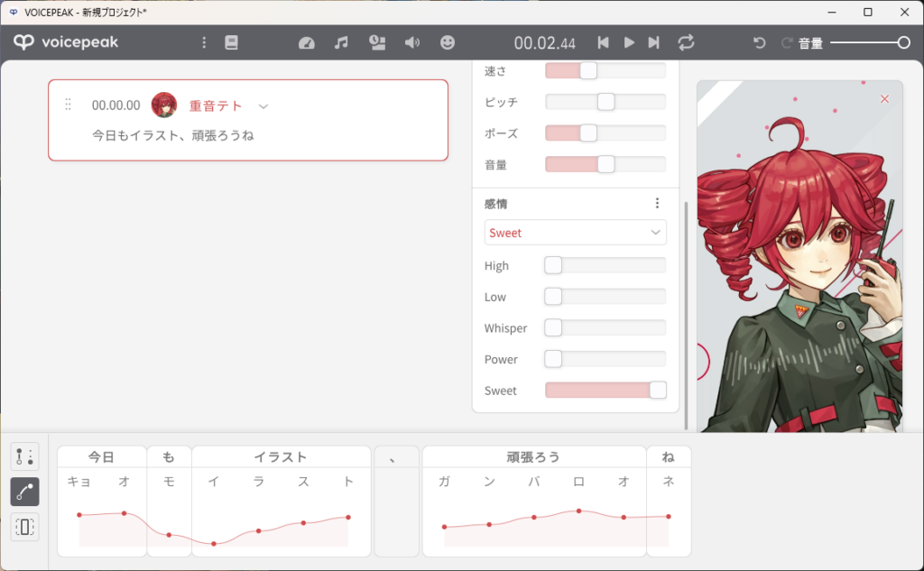Click the pitch point under ロ
924x571 pixels.
tap(578, 511)
